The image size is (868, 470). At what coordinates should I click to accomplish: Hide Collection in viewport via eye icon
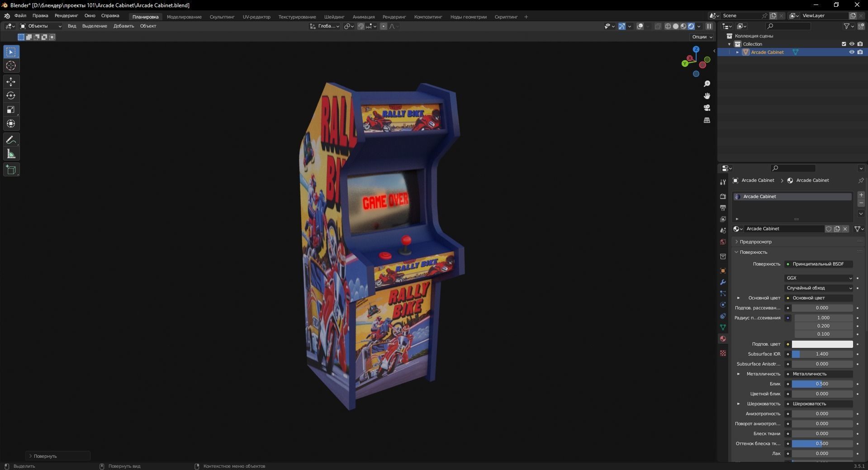point(852,44)
